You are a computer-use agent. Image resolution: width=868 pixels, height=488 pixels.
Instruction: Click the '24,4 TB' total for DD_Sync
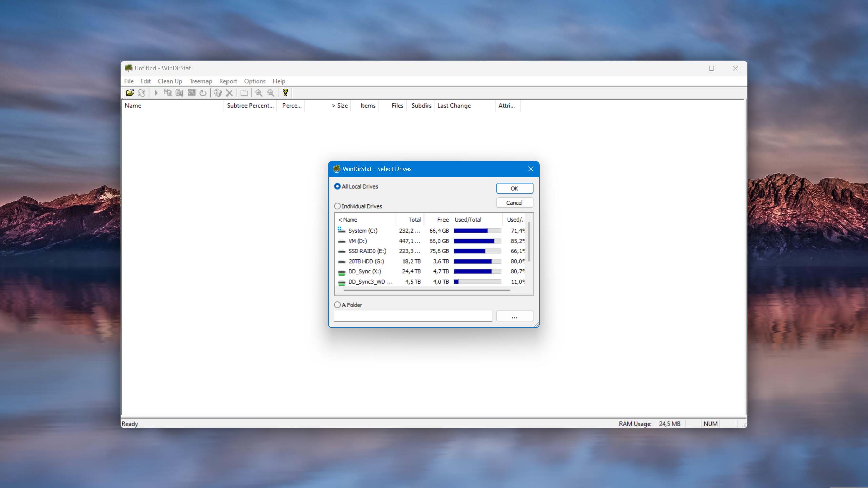tap(411, 271)
